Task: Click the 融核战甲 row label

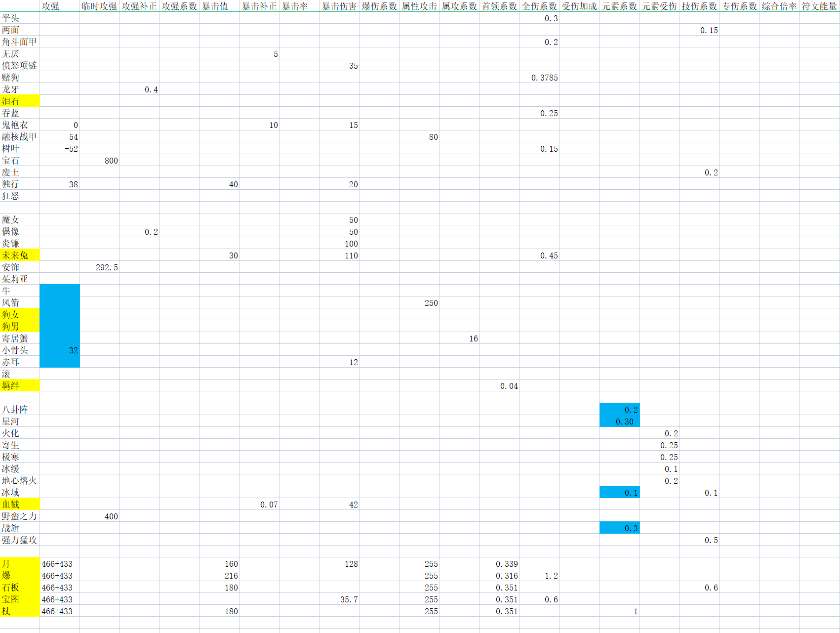Action: [x=20, y=136]
